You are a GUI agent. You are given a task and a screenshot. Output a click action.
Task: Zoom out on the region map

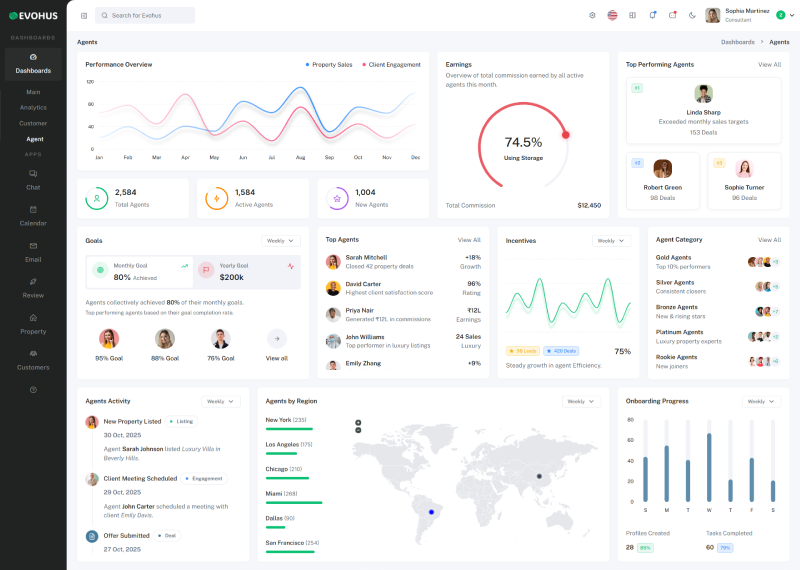[358, 430]
